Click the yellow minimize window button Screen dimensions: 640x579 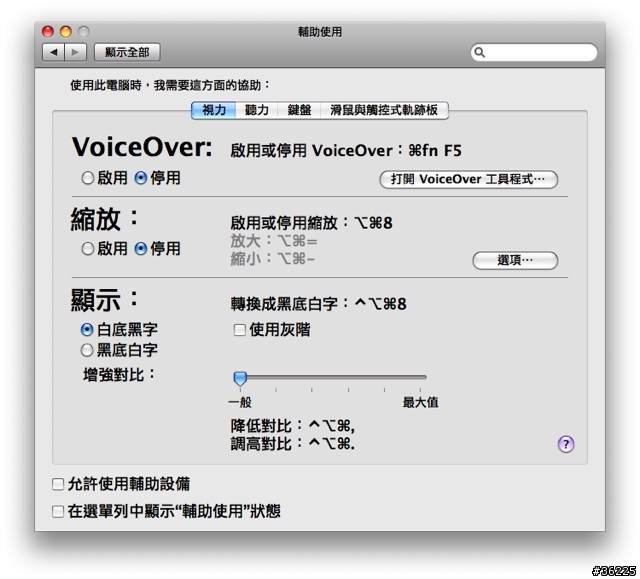click(66, 32)
